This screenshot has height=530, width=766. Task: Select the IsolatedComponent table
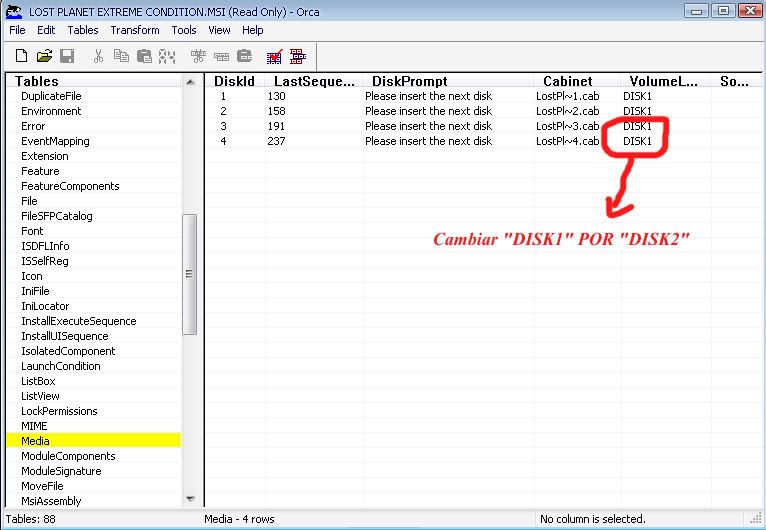[68, 351]
